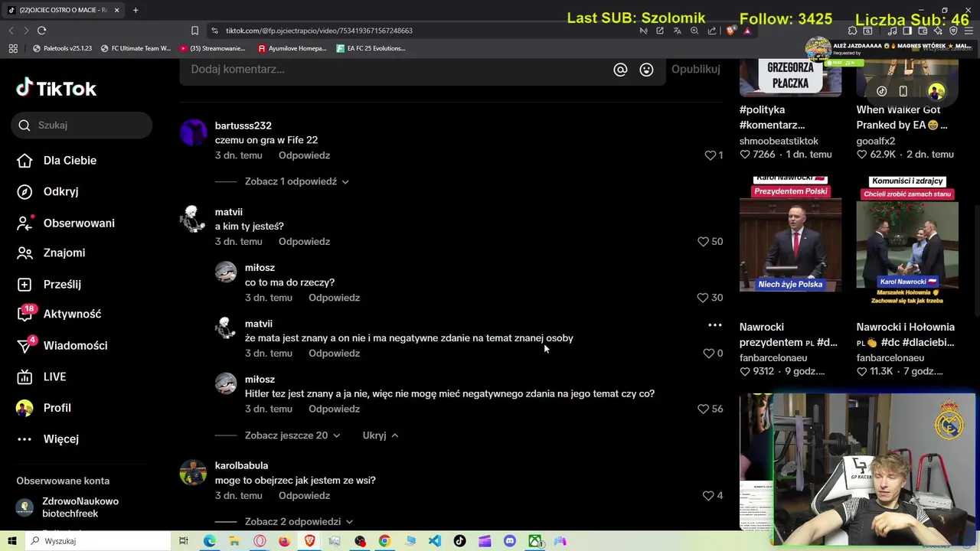Reply to bartusss232 via Odpowiedz
Viewport: 980px width, 551px height.
pos(304,155)
